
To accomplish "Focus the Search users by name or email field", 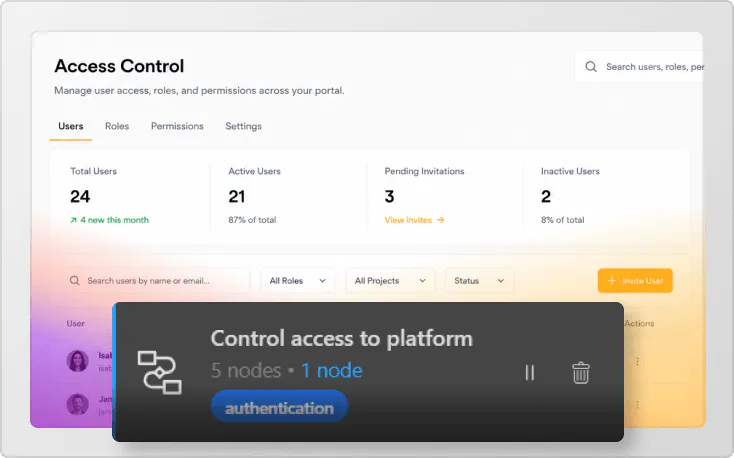I will pyautogui.click(x=159, y=281).
